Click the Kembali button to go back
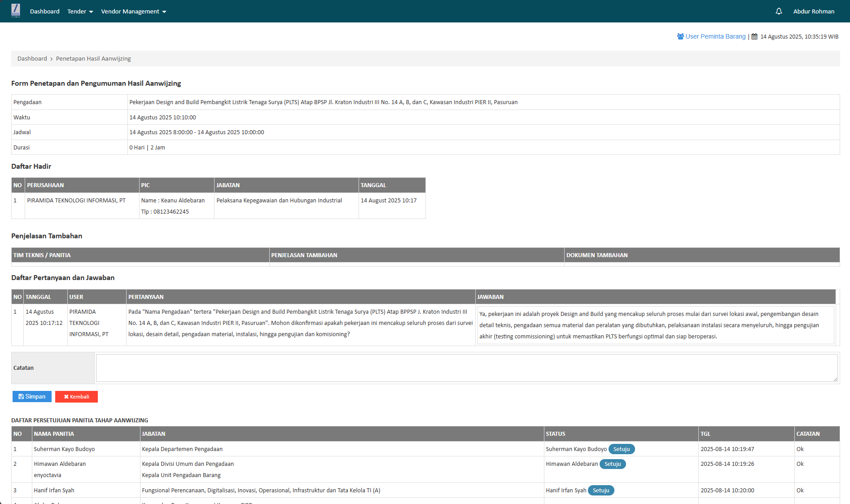Image resolution: width=850 pixels, height=504 pixels. point(76,397)
